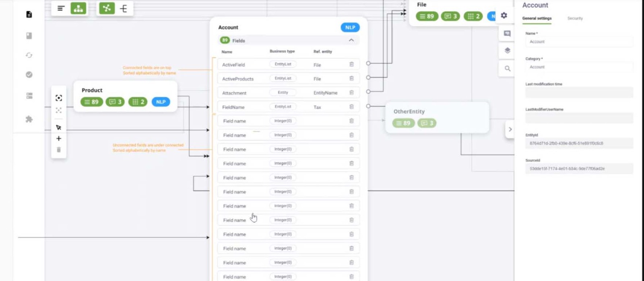Toggle the NLP badge on Account card
Viewport: 644px width, 281px height.
click(x=350, y=27)
